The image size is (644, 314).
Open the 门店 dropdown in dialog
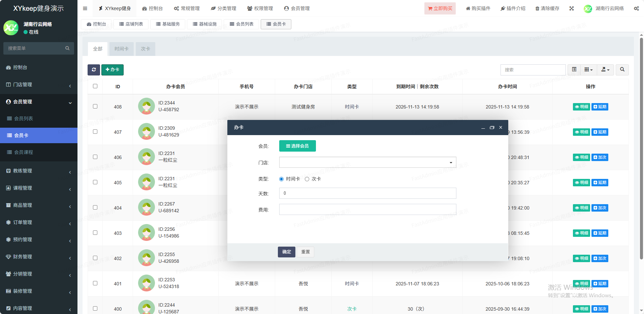367,162
